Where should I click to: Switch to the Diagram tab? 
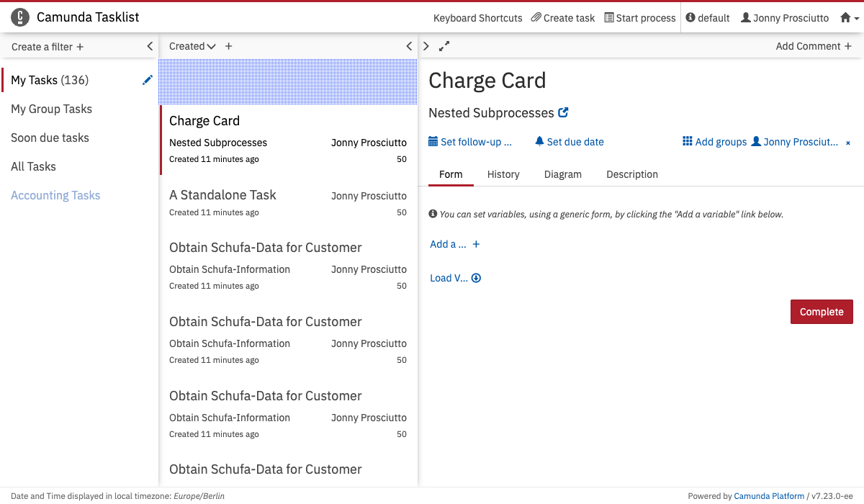562,174
